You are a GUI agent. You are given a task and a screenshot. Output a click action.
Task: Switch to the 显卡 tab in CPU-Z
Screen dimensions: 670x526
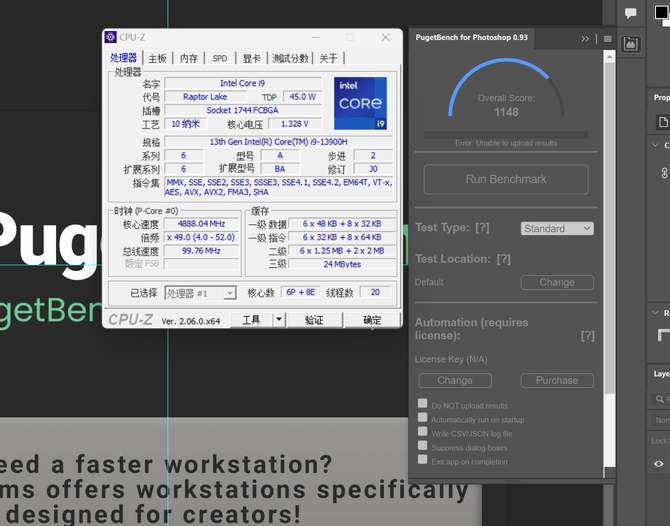tap(251, 59)
